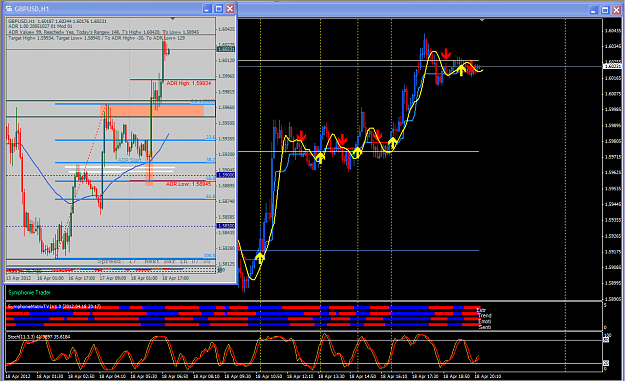Image resolution: width=625 pixels, height=381 pixels.
Task: Click the GBPUSD,H1 window title text
Action: 32,9
